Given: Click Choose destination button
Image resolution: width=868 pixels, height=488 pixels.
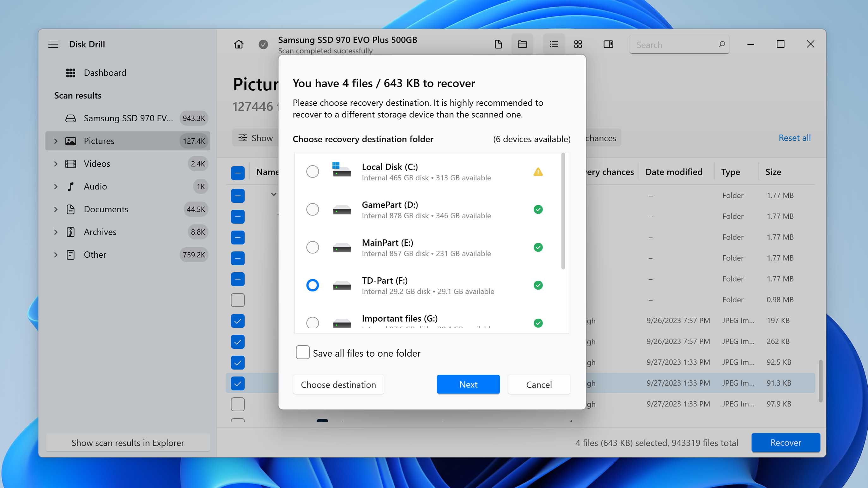Looking at the screenshot, I should click(x=338, y=384).
